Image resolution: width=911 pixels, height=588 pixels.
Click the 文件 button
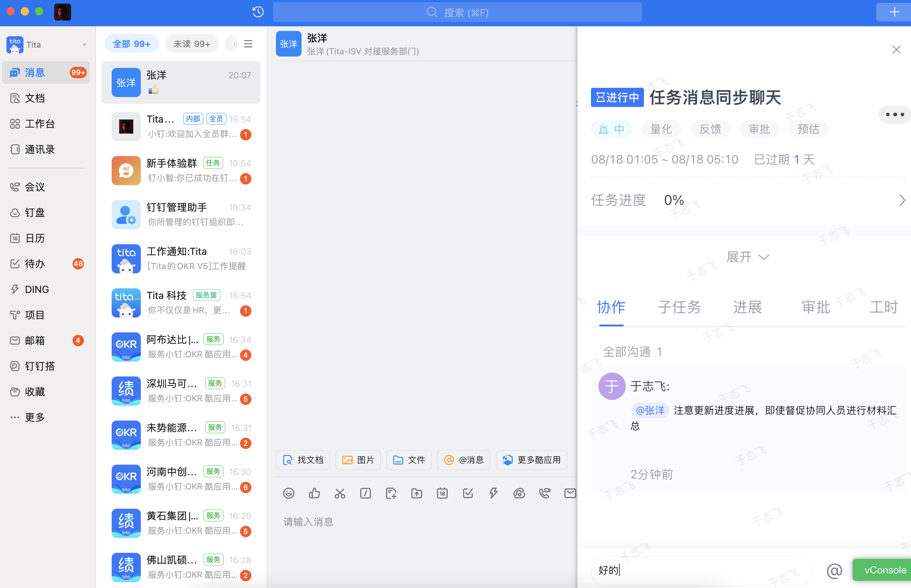point(409,460)
